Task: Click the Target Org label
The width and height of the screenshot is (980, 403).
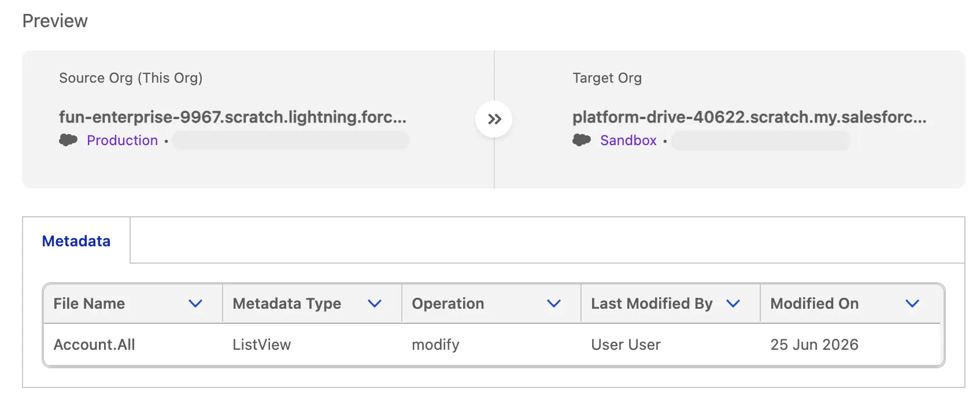Action: (607, 78)
